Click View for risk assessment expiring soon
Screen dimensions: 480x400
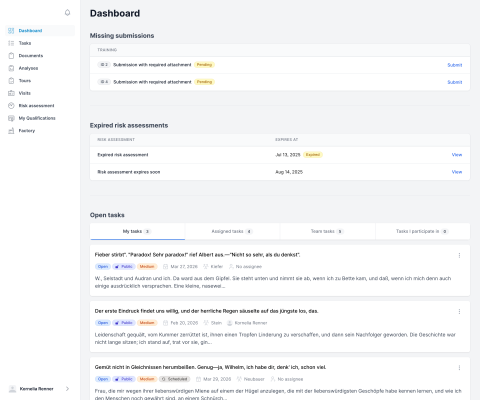tap(457, 172)
